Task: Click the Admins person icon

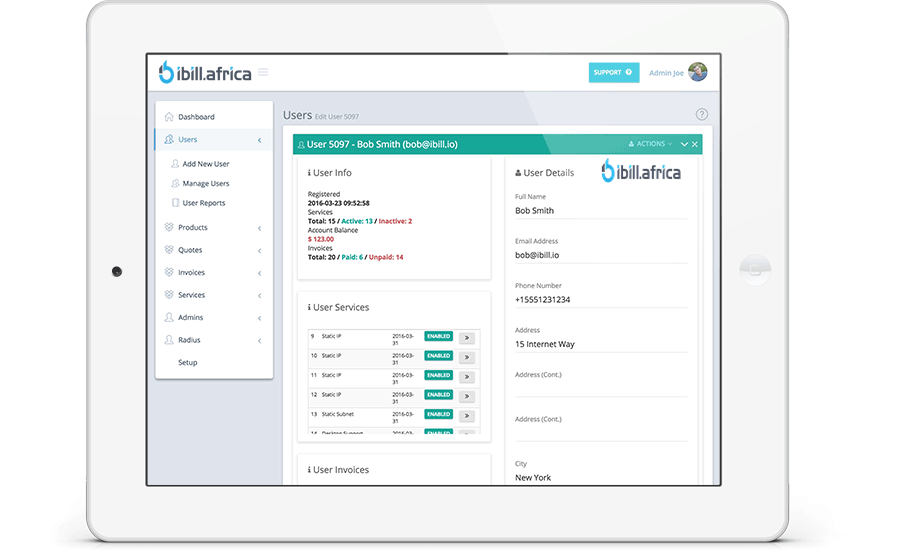Action: pyautogui.click(x=169, y=317)
